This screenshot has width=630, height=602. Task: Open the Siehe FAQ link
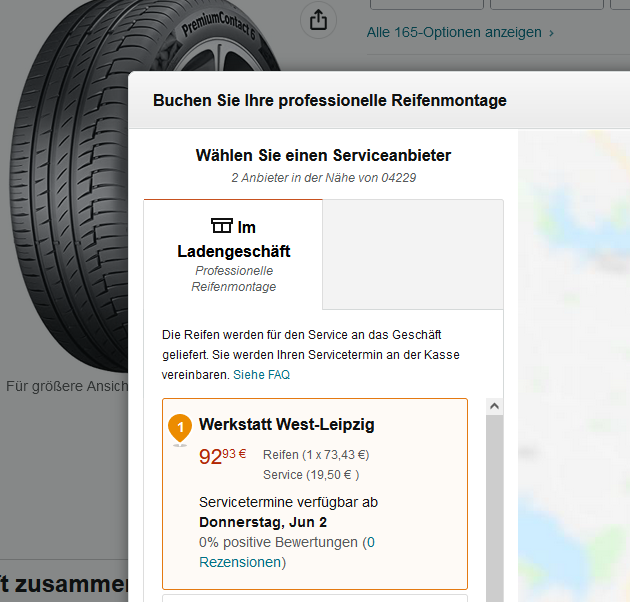point(261,375)
